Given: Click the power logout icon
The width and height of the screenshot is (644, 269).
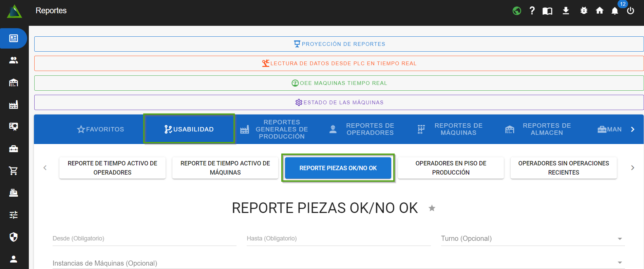Looking at the screenshot, I should click(x=630, y=11).
